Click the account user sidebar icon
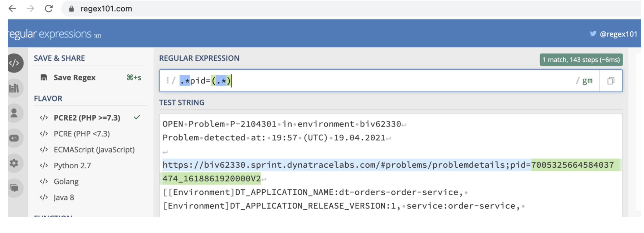 pyautogui.click(x=14, y=113)
